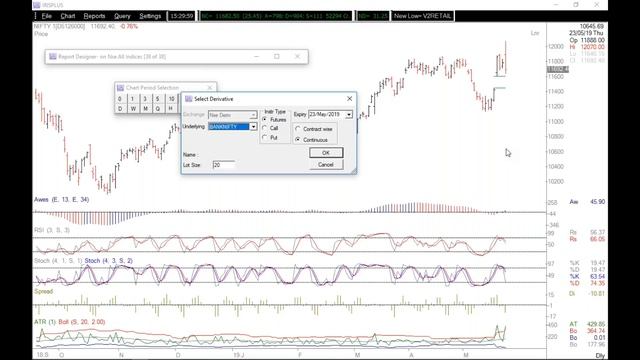Image resolution: width=640 pixels, height=360 pixels.
Task: Click the Spread indicator label
Action: pos(44,291)
